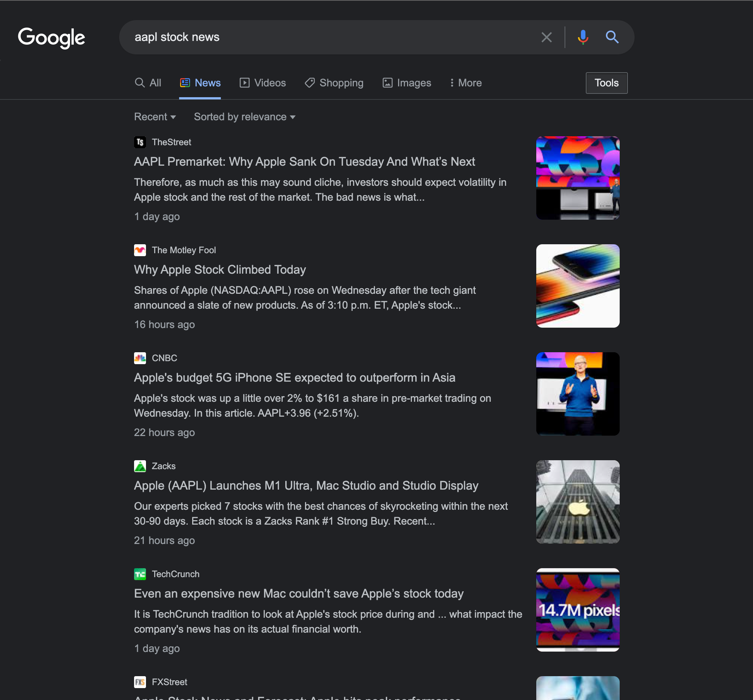The width and height of the screenshot is (753, 700).
Task: Click the FXStreet article thumbnail
Action: tap(578, 687)
